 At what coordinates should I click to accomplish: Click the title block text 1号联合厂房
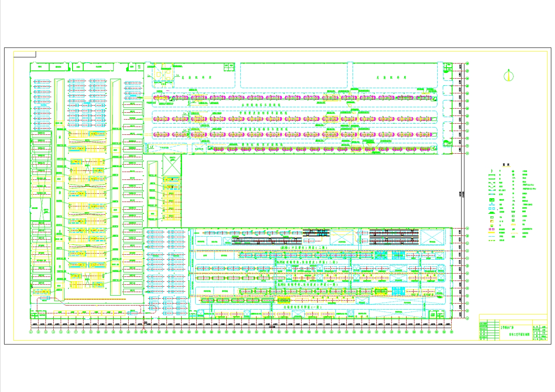click(506, 327)
